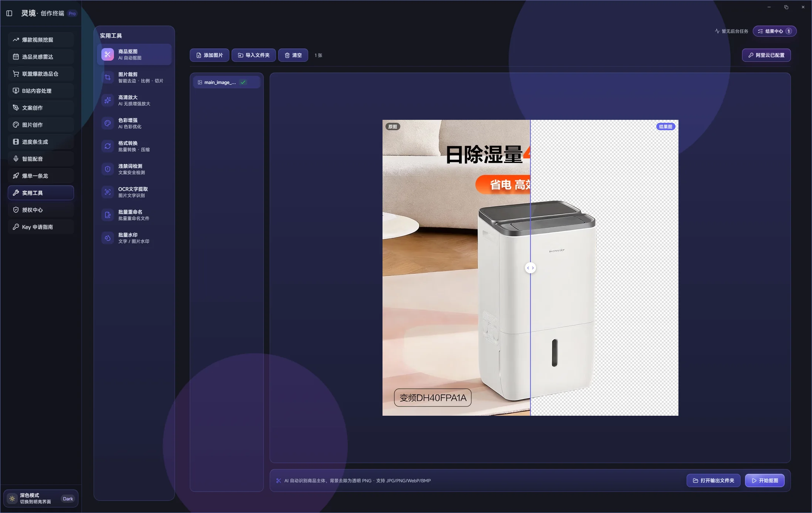This screenshot has height=513, width=812.
Task: Open 联盟爆款选品仓 in the sidebar
Action: pyautogui.click(x=41, y=74)
